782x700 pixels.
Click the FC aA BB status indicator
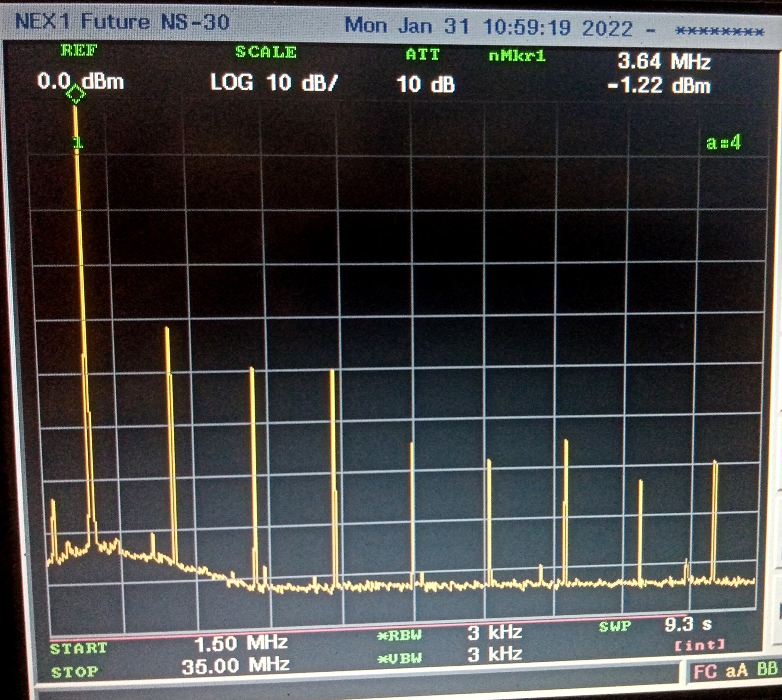coord(735,671)
